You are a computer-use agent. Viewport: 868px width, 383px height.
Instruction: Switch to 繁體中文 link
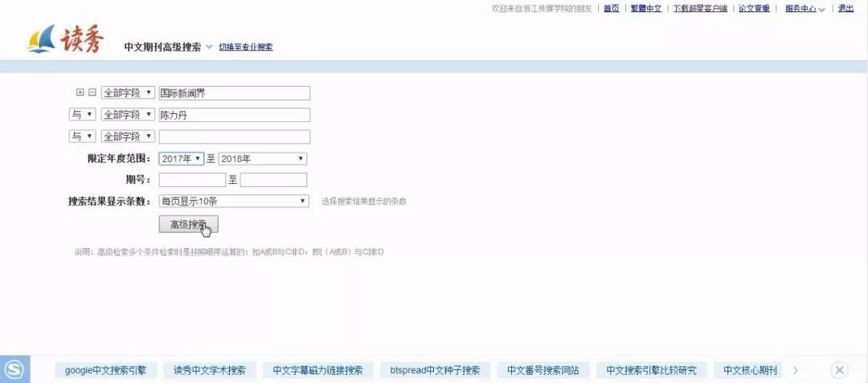646,8
